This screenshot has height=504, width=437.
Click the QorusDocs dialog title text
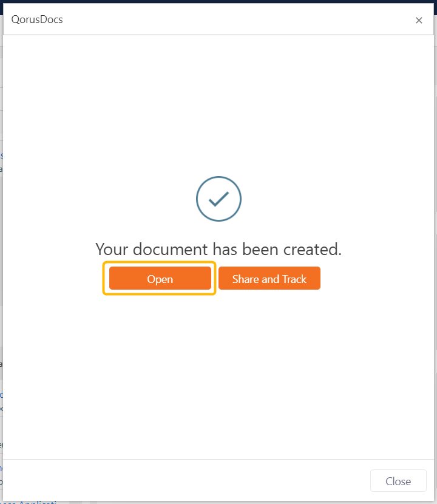click(37, 19)
